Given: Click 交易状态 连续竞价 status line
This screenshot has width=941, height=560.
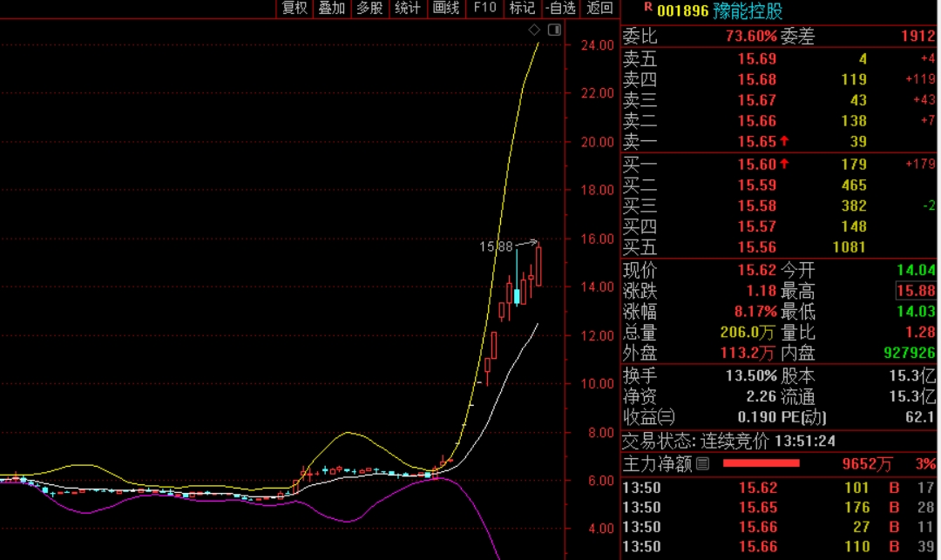Looking at the screenshot, I should (x=728, y=442).
